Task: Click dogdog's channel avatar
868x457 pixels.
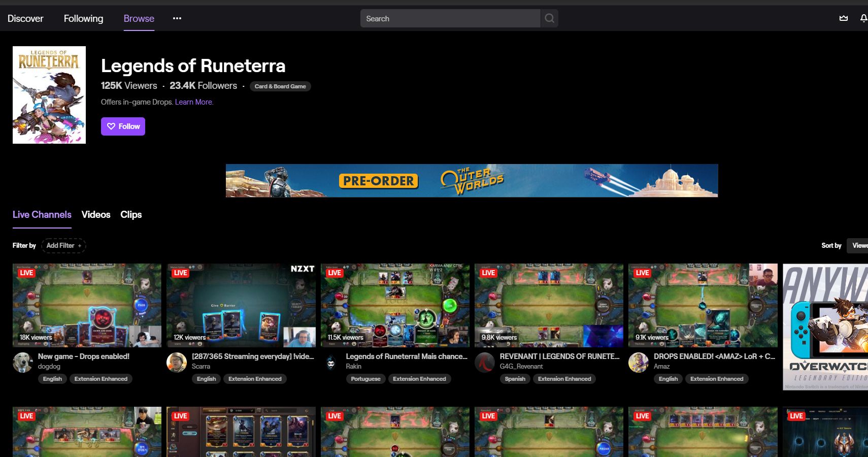Action: [x=22, y=363]
